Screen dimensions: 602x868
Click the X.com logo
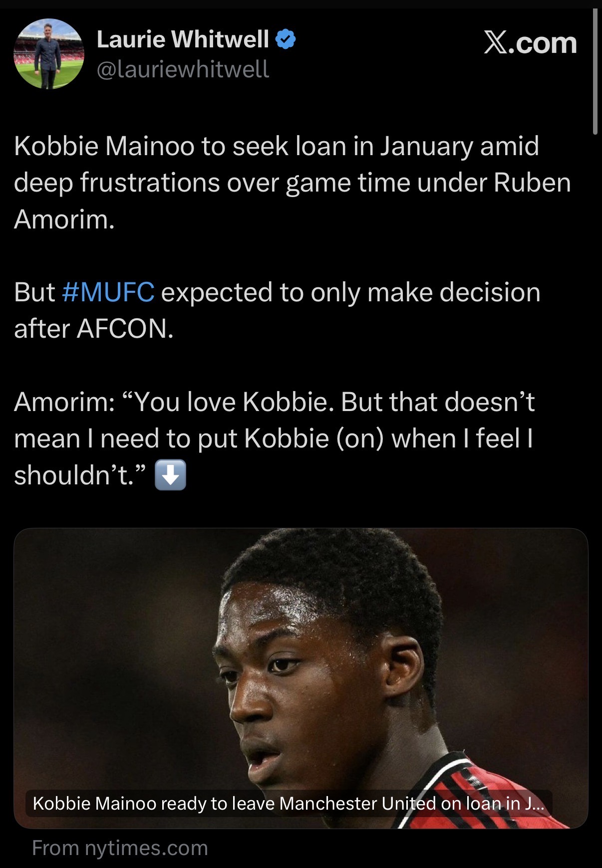click(x=530, y=43)
